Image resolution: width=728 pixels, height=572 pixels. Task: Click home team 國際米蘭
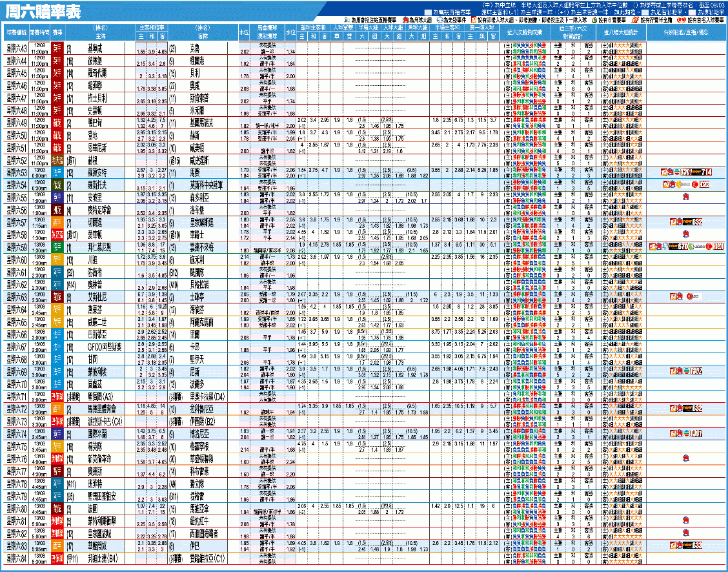pyautogui.click(x=97, y=434)
